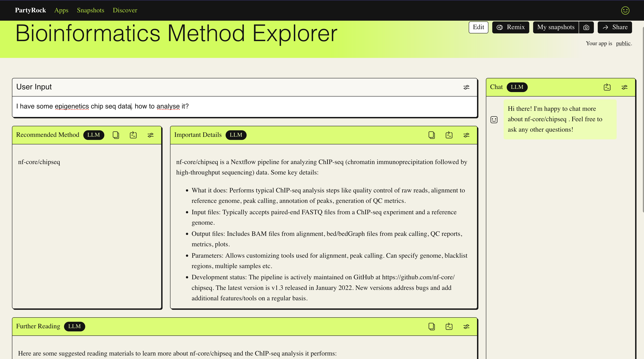
Task: Copy Important Details text to clipboard
Action: click(x=432, y=135)
